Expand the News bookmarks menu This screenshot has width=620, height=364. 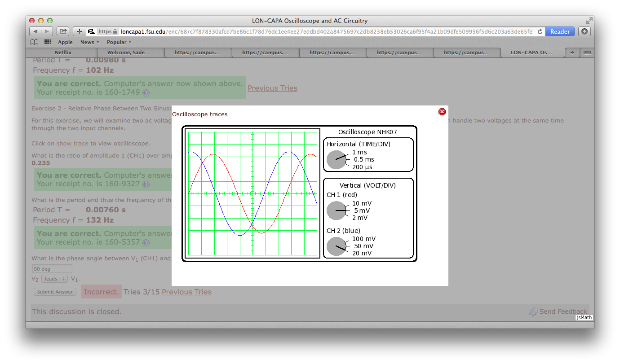click(90, 42)
